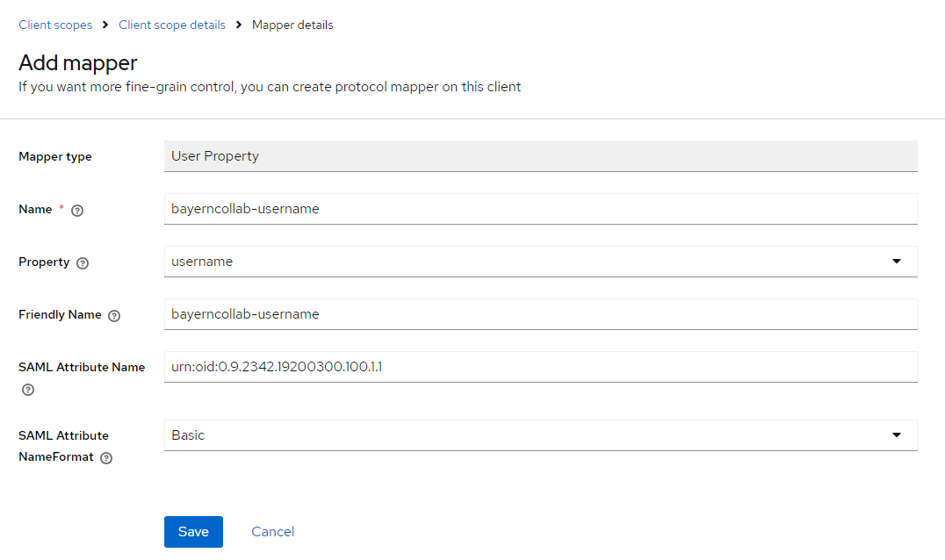945x560 pixels.
Task: Click the Mapper type label text
Action: (55, 157)
